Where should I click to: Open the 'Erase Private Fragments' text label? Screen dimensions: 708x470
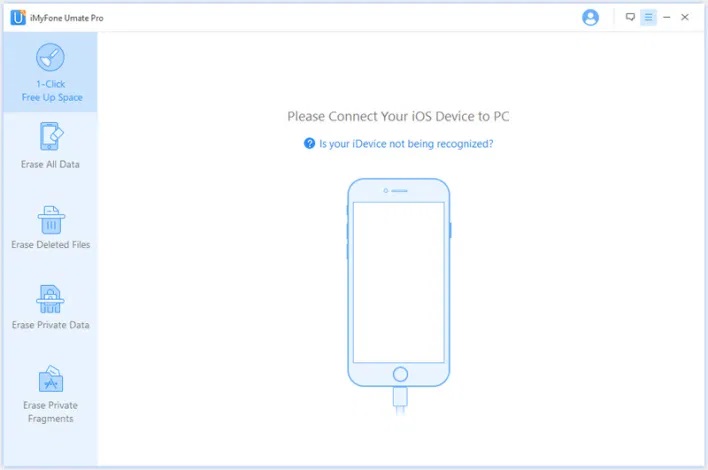coord(51,412)
